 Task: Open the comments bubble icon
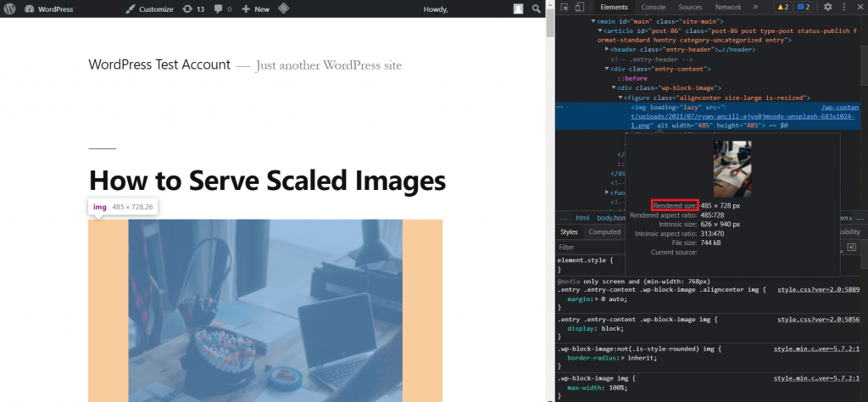223,8
